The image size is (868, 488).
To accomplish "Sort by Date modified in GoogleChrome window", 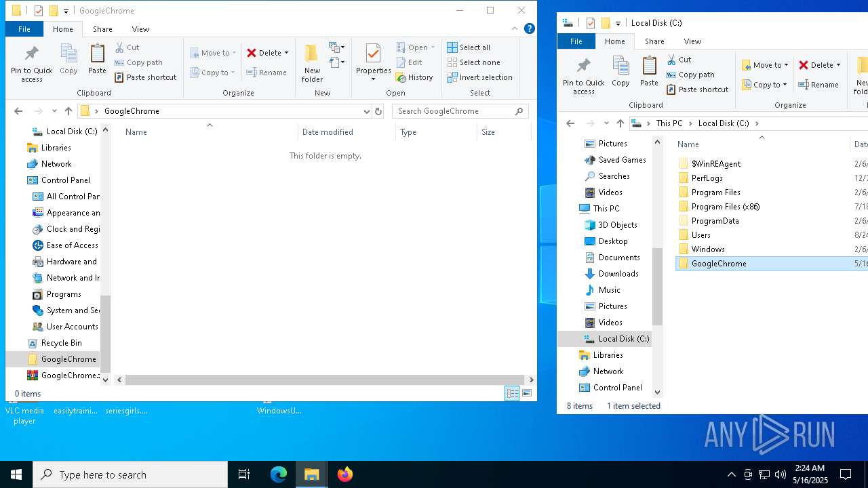I will click(347, 132).
